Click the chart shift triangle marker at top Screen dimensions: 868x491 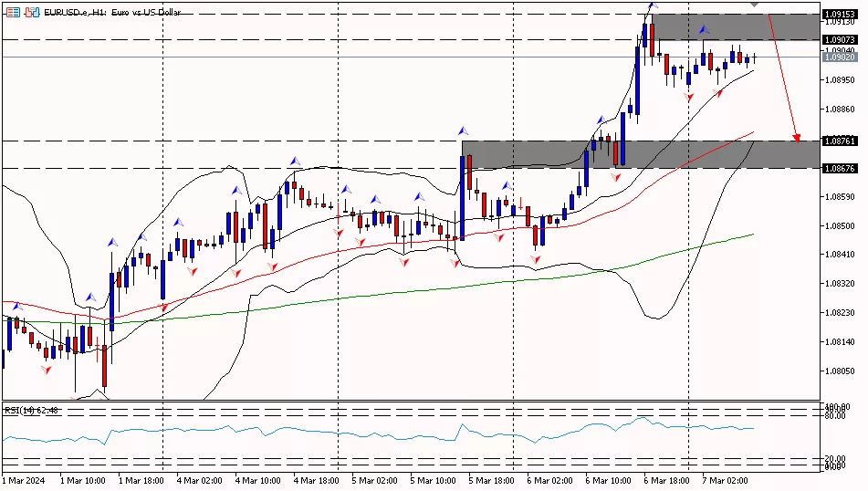click(754, 4)
